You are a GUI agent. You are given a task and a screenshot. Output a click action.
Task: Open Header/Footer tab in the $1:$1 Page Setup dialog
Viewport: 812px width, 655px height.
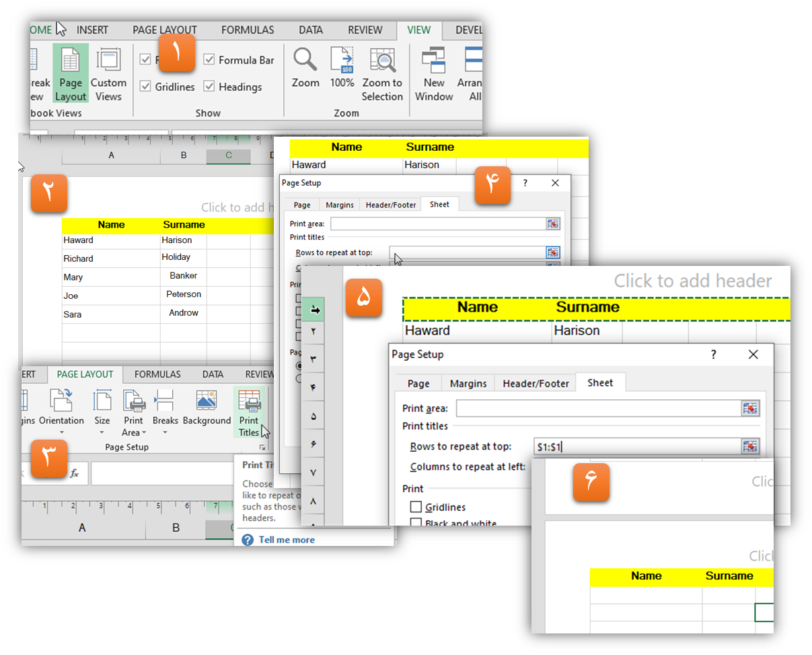click(x=536, y=383)
